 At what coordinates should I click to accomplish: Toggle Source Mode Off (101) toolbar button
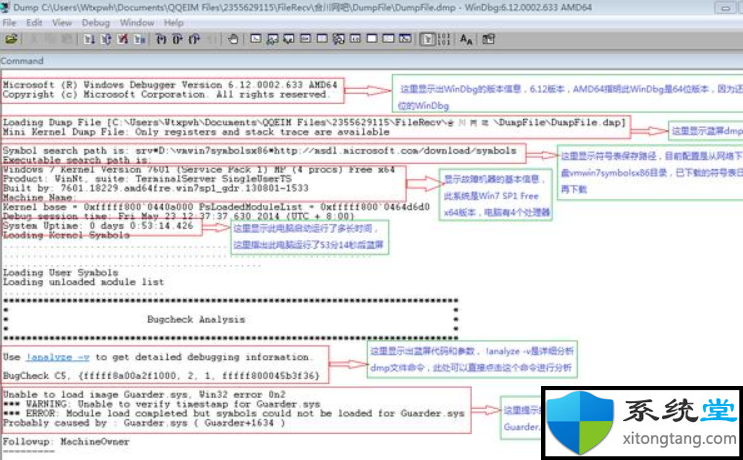(444, 39)
